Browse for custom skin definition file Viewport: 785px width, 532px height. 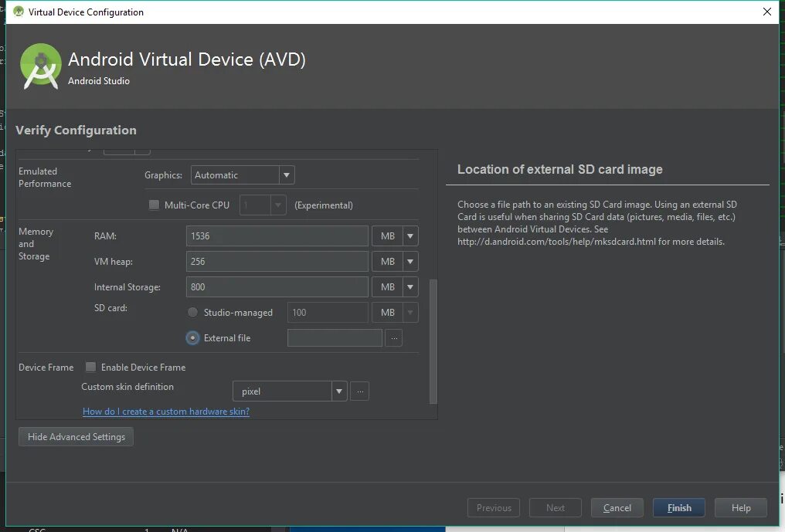[x=360, y=391]
